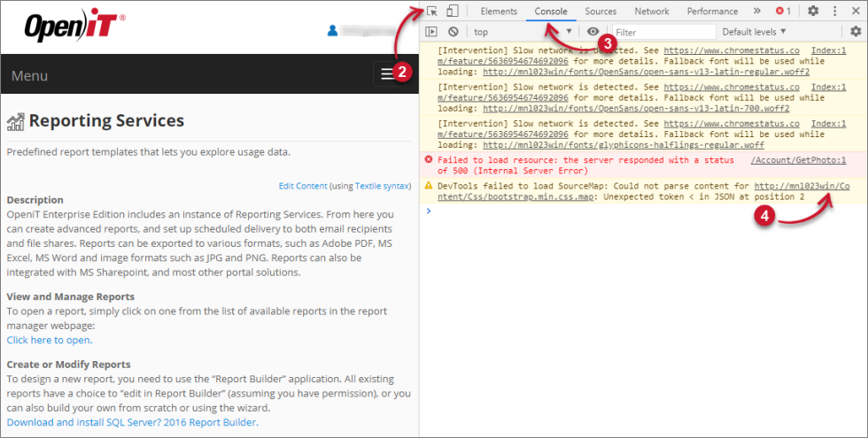Open the Edit Content link
This screenshot has width=868, height=438.
click(303, 186)
